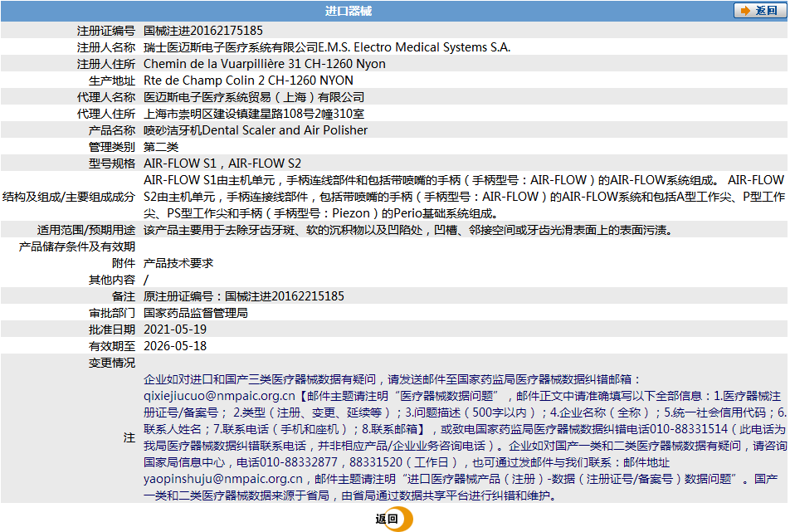Click the 变更情况 row label
This screenshot has height=532, width=790.
click(x=112, y=363)
